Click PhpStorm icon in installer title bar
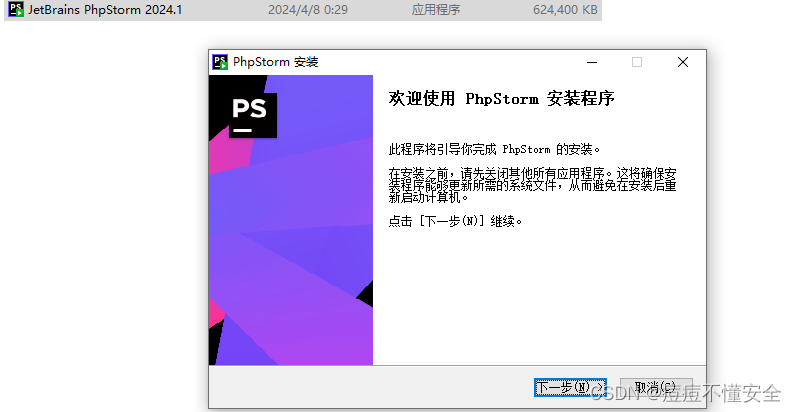797x412 pixels. tap(220, 62)
